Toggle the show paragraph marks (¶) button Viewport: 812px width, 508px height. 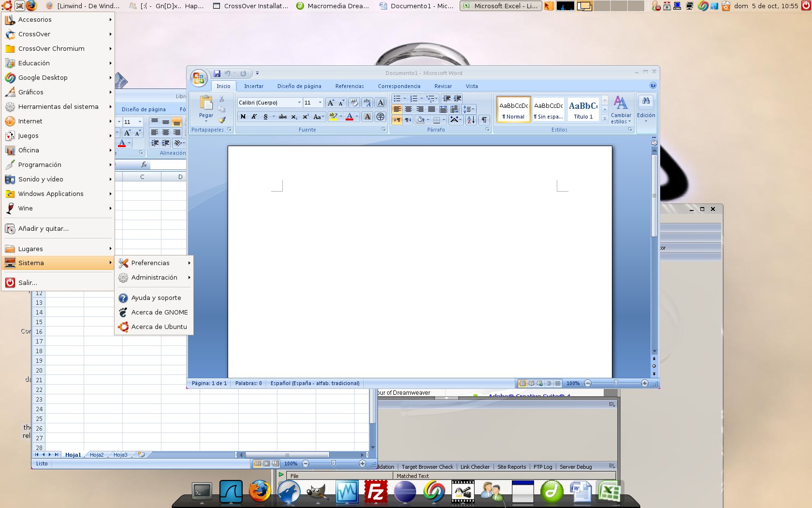click(x=484, y=120)
